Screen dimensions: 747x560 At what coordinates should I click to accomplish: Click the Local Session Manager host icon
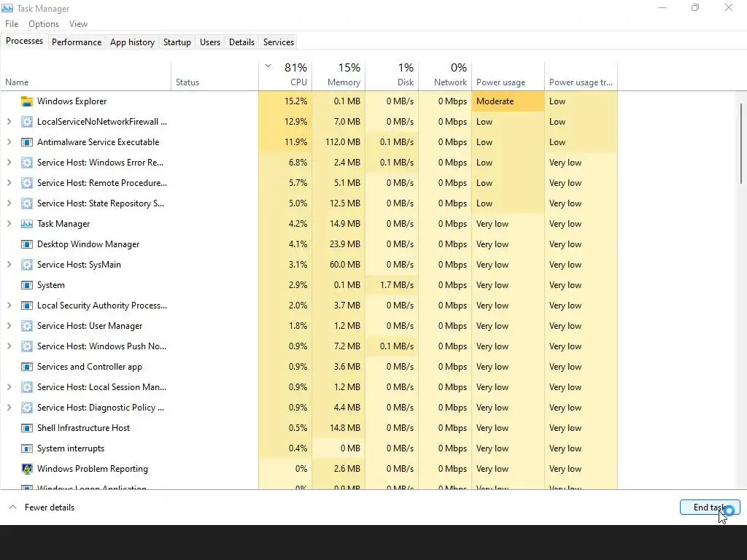[x=27, y=387]
